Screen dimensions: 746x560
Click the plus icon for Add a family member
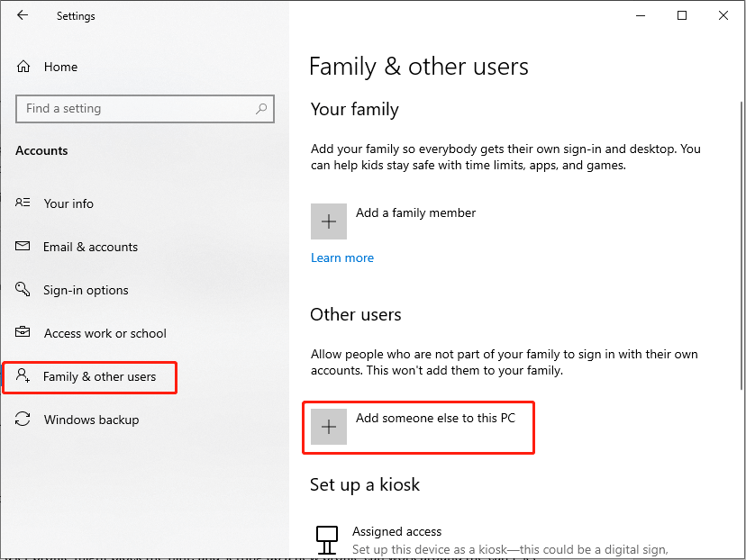(329, 221)
